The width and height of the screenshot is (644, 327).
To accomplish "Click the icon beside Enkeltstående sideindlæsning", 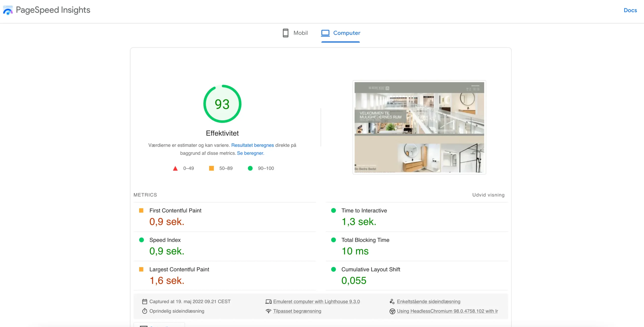I will click(x=392, y=302).
